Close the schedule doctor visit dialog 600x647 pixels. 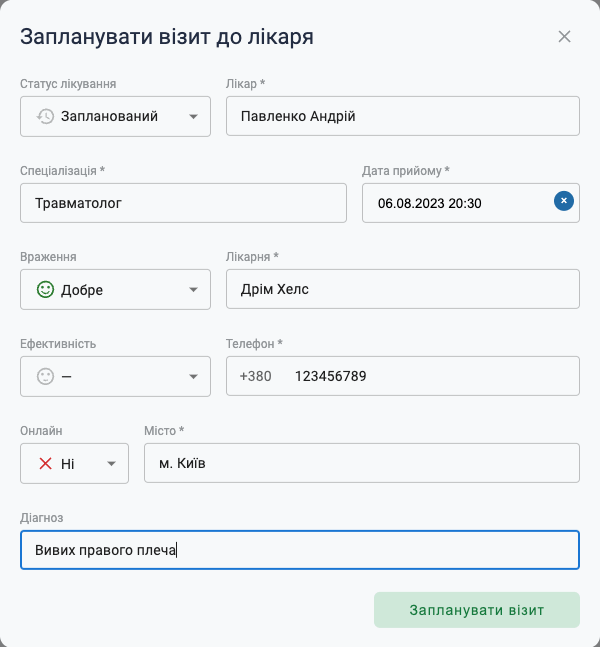(564, 36)
